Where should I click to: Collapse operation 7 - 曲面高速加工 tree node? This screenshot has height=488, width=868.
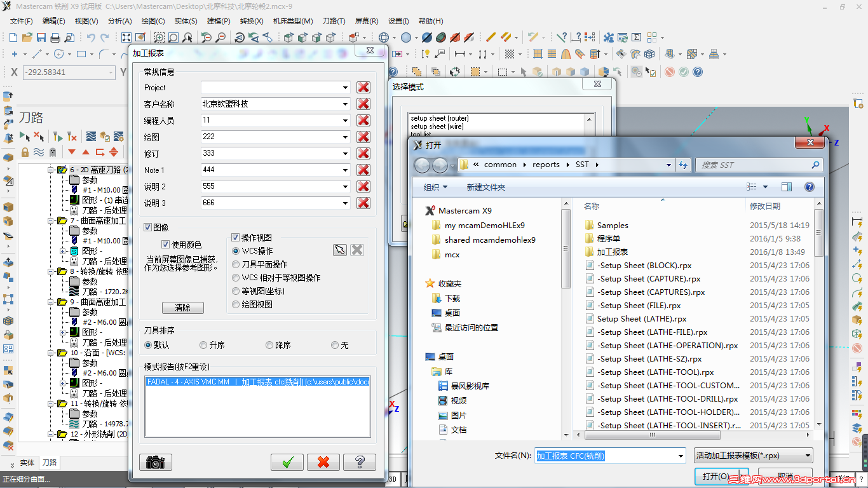51,220
